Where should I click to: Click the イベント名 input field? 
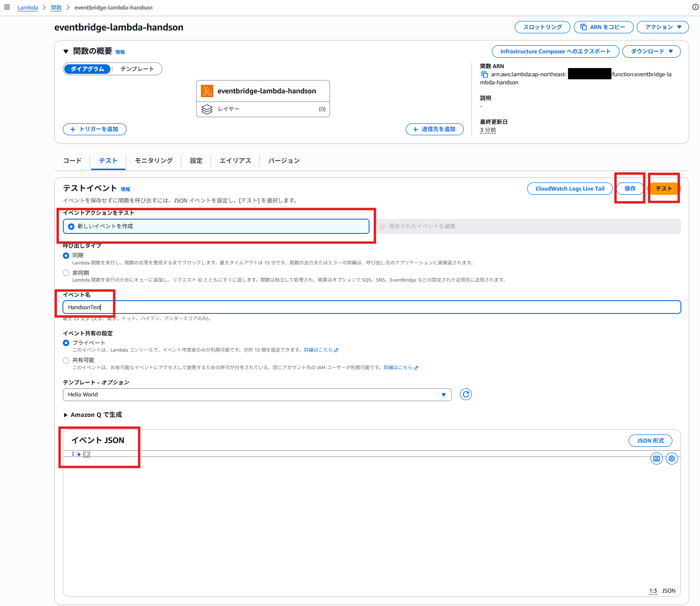click(372, 307)
